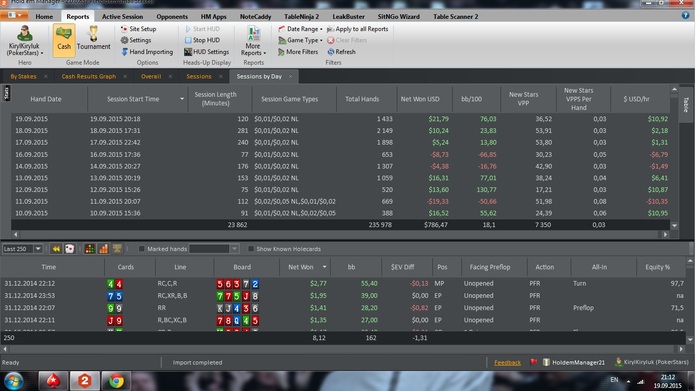Toggle Show Known Holecards checkbox
The width and height of the screenshot is (700, 391).
click(251, 249)
